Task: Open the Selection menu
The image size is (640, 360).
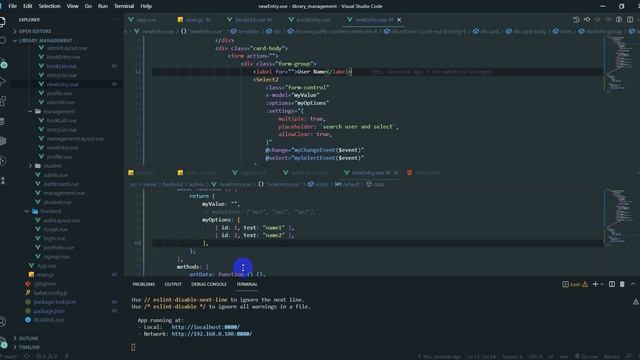Action: tap(49, 6)
